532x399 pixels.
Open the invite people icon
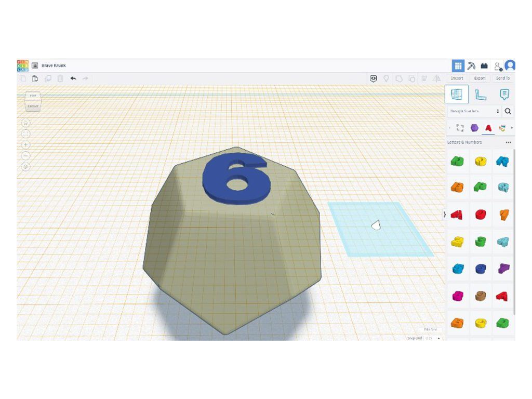coord(498,66)
